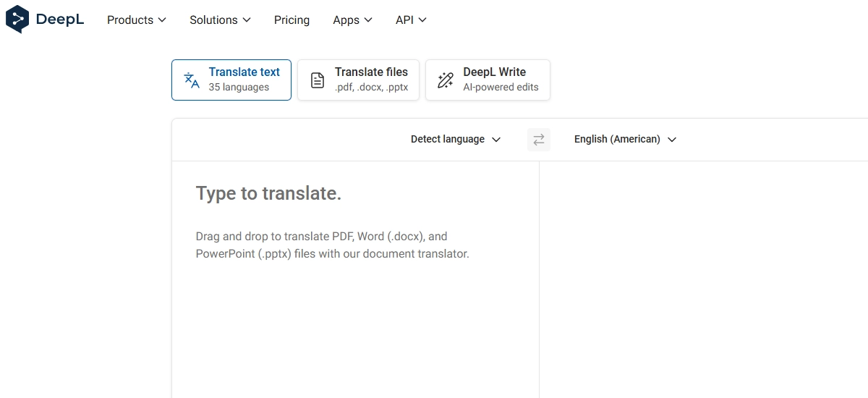
Task: Go to the Pricing page
Action: coord(292,20)
